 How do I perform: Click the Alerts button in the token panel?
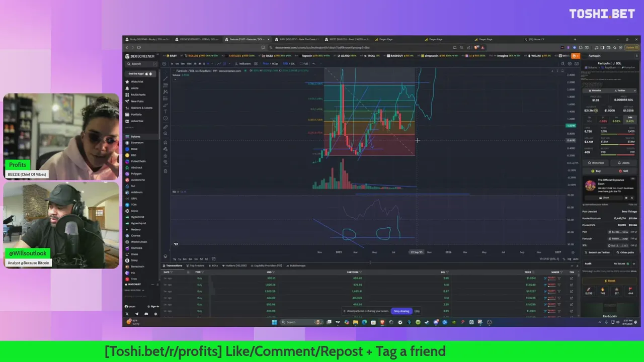coord(624,163)
